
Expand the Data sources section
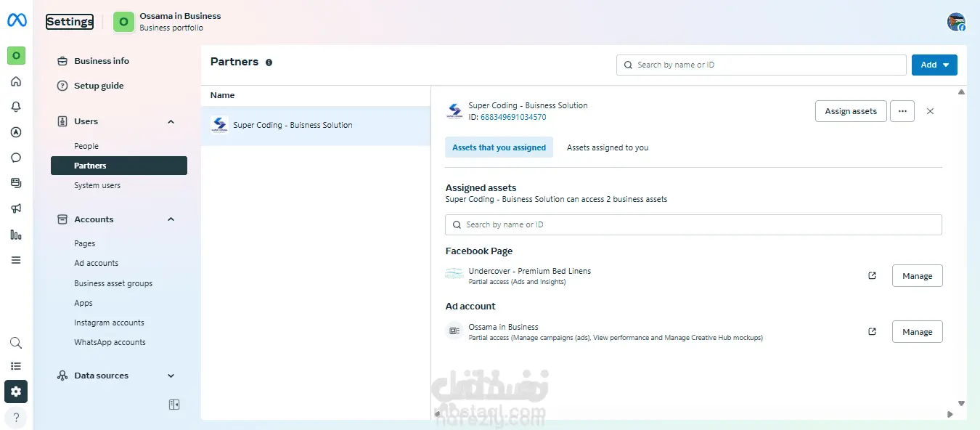coord(171,376)
